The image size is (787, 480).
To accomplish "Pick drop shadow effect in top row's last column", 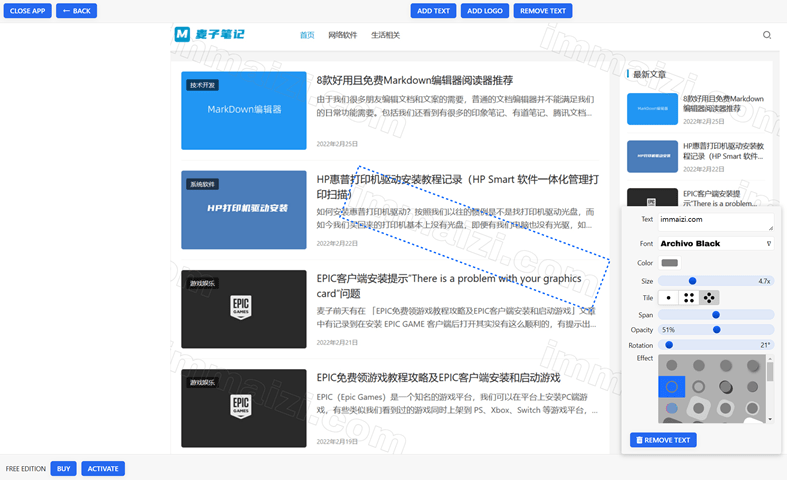I will 752,365.
